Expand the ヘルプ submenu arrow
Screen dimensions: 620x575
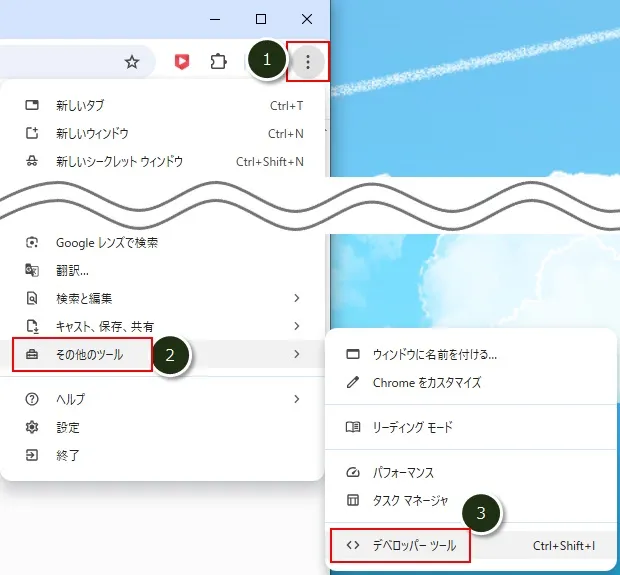296,399
